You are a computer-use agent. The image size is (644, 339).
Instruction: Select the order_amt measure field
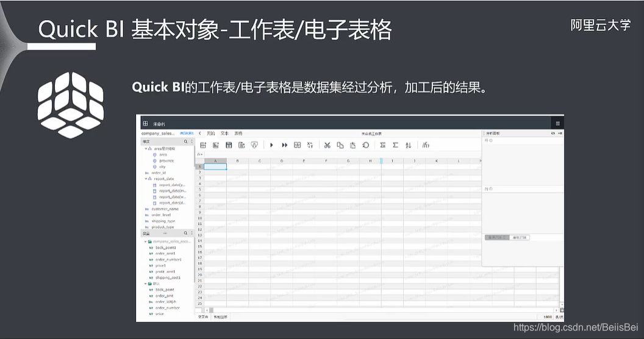(164, 296)
